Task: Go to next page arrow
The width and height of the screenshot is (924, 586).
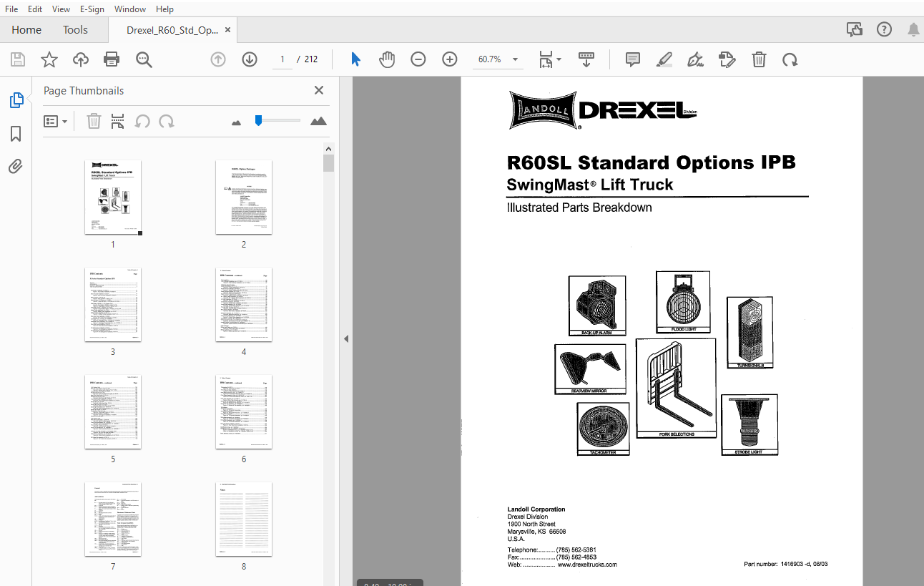Action: pyautogui.click(x=249, y=59)
